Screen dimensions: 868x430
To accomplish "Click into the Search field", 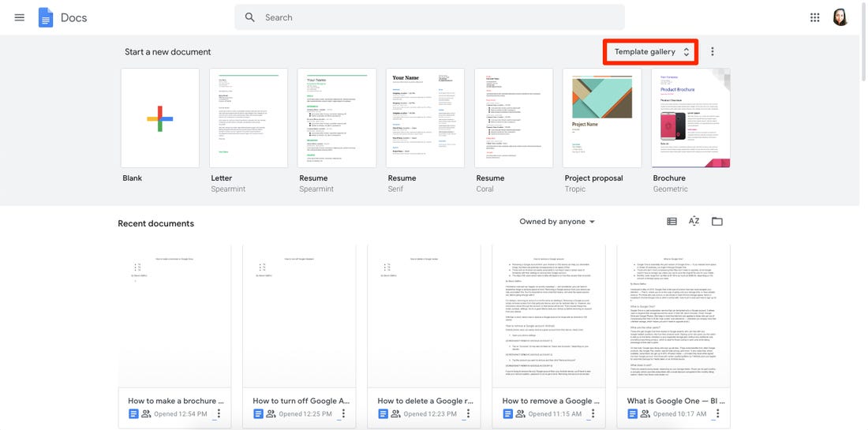I will pos(429,17).
